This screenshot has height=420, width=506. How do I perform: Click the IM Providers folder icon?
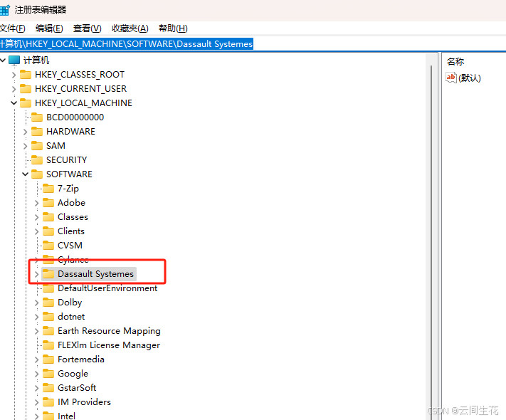coord(48,402)
